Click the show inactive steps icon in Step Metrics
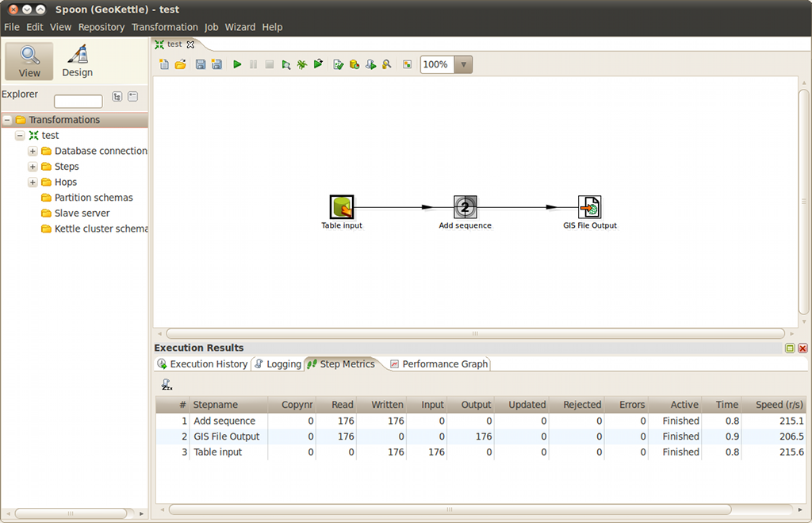The width and height of the screenshot is (812, 523). coord(167,384)
